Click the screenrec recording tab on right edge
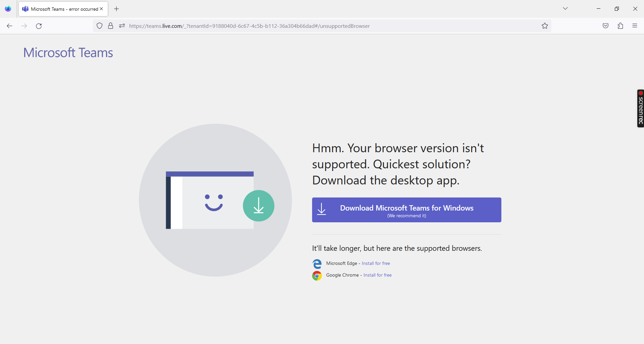The image size is (644, 344). [x=640, y=108]
